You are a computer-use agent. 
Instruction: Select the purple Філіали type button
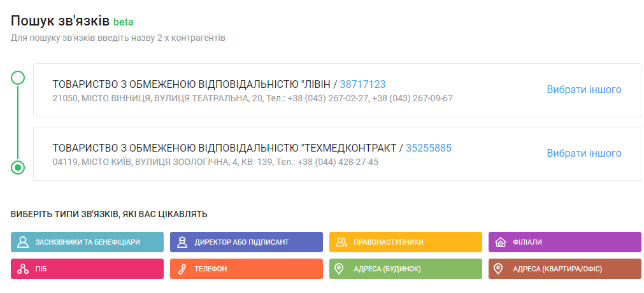[x=565, y=242]
